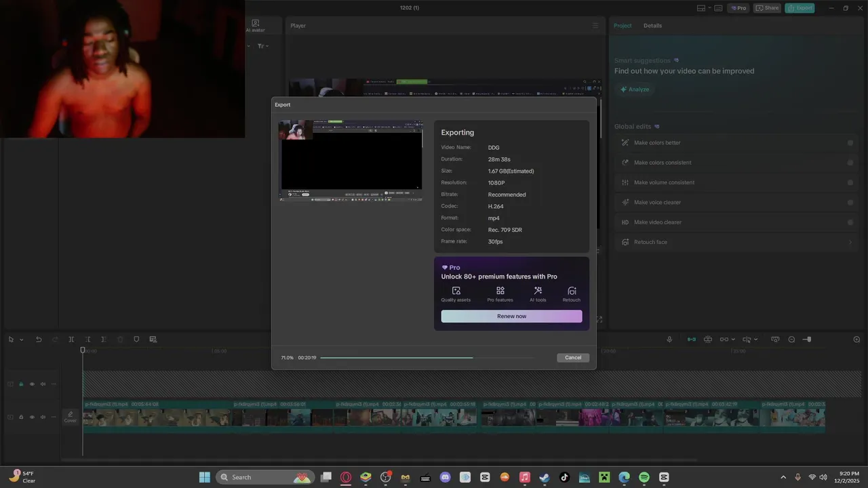Image resolution: width=868 pixels, height=488 pixels.
Task: Mute the main video track
Action: coord(43,417)
